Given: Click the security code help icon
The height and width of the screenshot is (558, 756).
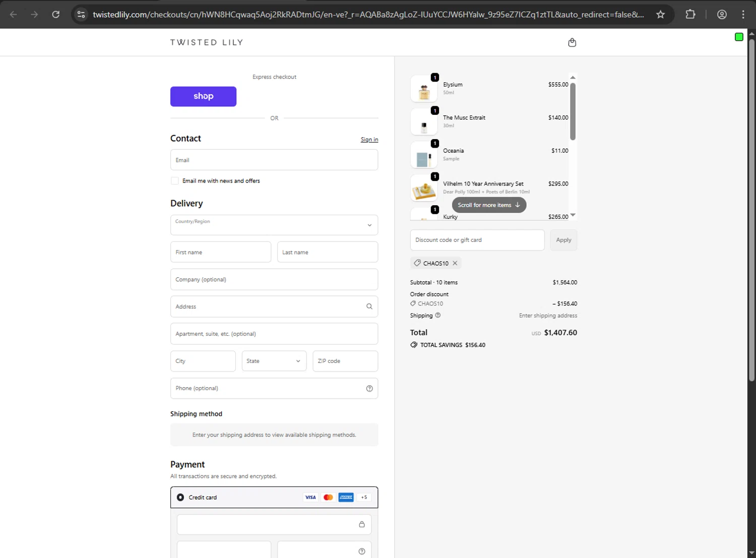Looking at the screenshot, I should pos(362,551).
